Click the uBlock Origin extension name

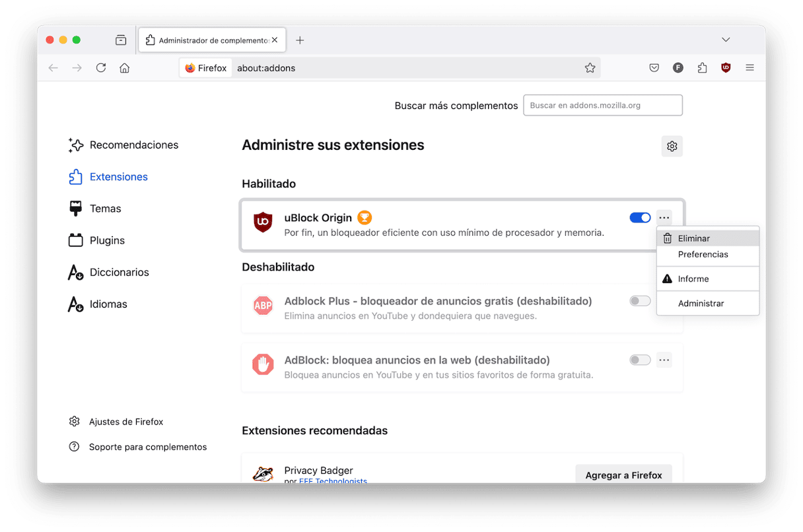pyautogui.click(x=319, y=218)
